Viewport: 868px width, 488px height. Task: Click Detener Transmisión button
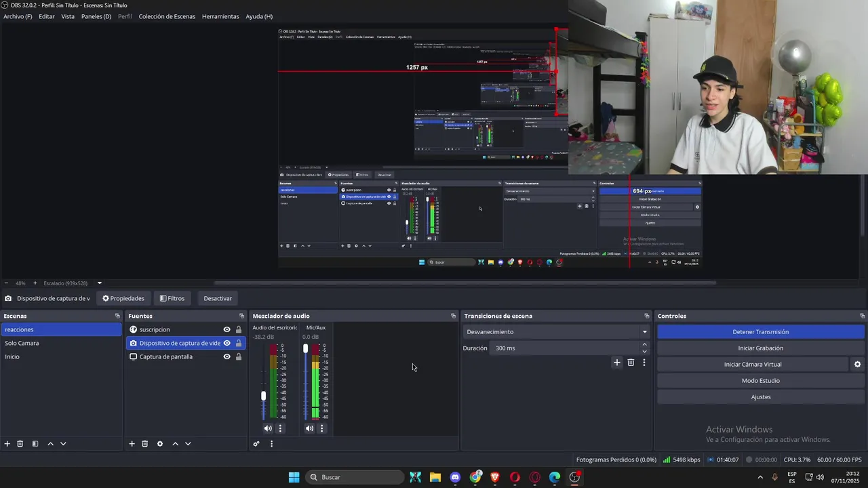coord(760,331)
